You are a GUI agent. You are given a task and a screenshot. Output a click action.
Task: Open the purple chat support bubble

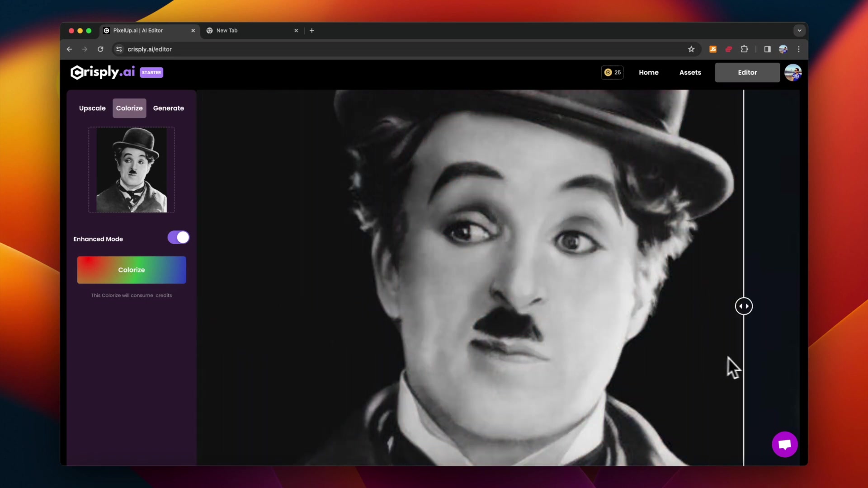click(785, 444)
